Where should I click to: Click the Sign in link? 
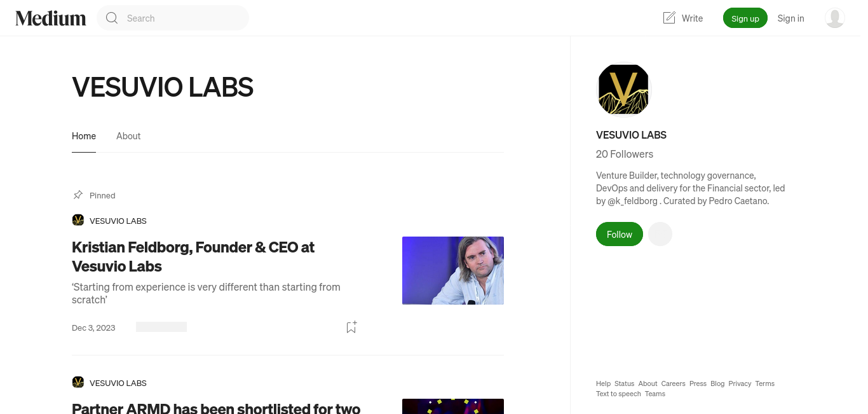[x=791, y=18]
